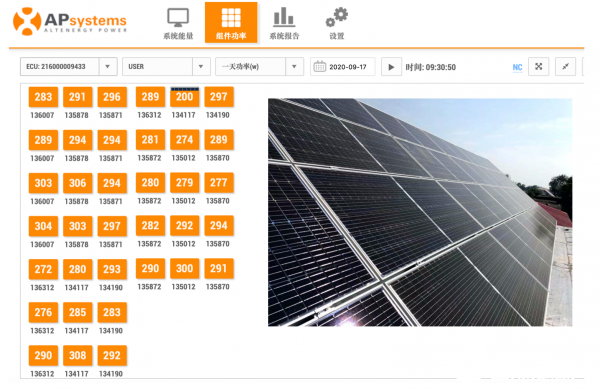The image size is (600, 390).
Task: Select the 组件功率 grid tab
Action: tap(231, 22)
